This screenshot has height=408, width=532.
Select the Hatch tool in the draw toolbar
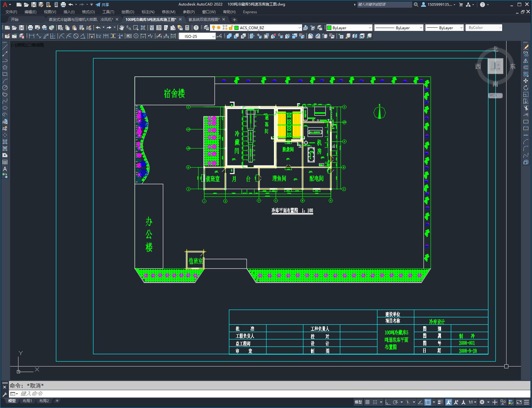(x=5, y=142)
